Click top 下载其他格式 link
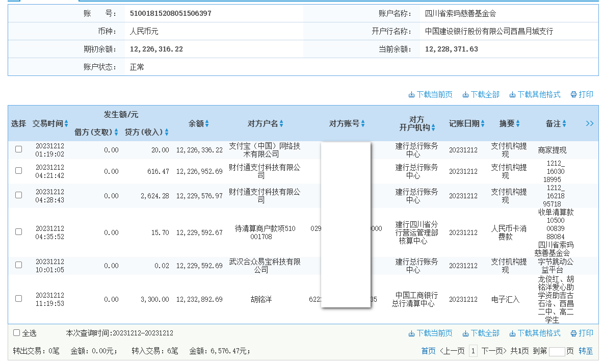603x364 pixels. tap(535, 95)
